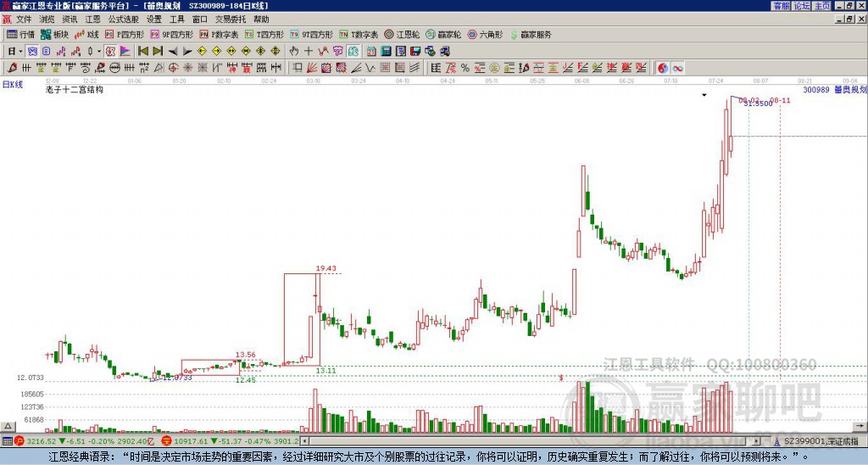Click the colorful flag icon
Image resolution: width=868 pixels, height=465 pixels.
pyautogui.click(x=125, y=51)
